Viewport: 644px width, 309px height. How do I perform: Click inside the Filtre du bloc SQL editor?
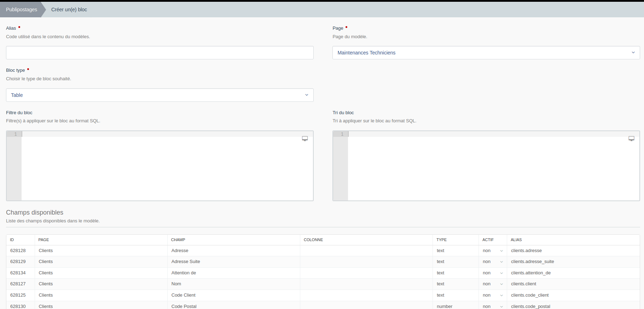pyautogui.click(x=167, y=166)
